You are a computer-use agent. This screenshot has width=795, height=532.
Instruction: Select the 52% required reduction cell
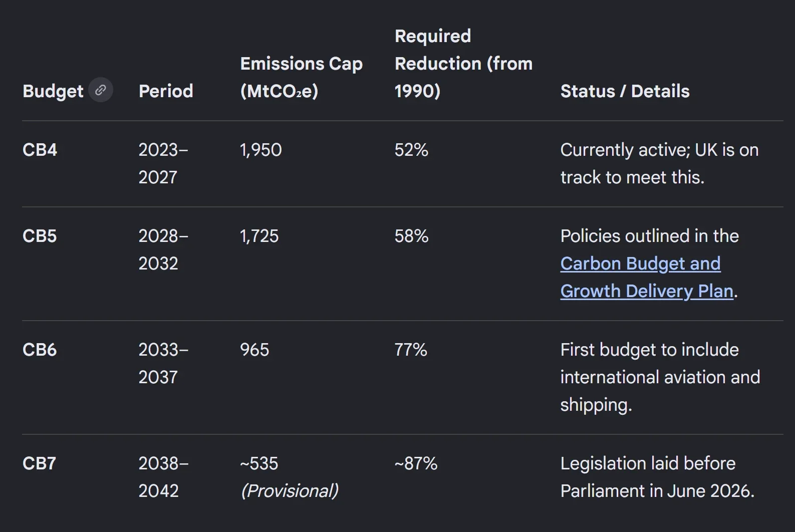411,150
